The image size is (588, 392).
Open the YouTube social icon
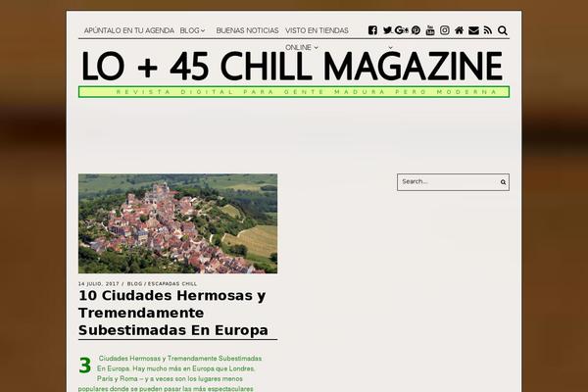point(430,30)
